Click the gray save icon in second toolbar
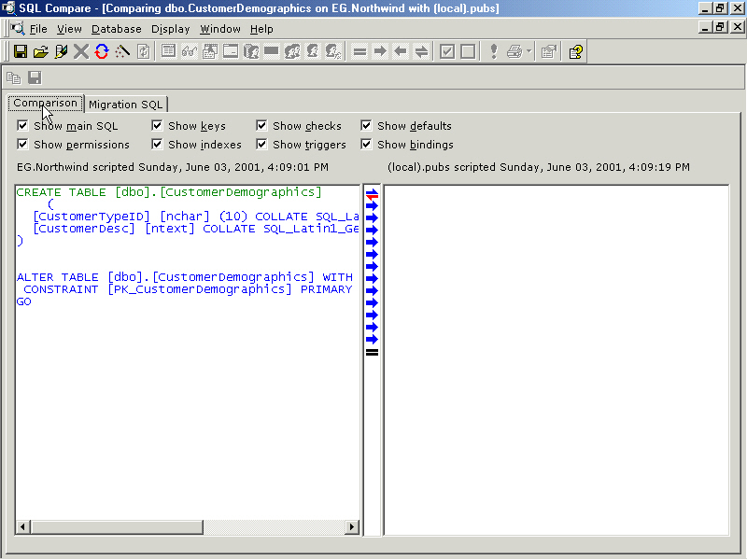This screenshot has height=560, width=747. (35, 77)
